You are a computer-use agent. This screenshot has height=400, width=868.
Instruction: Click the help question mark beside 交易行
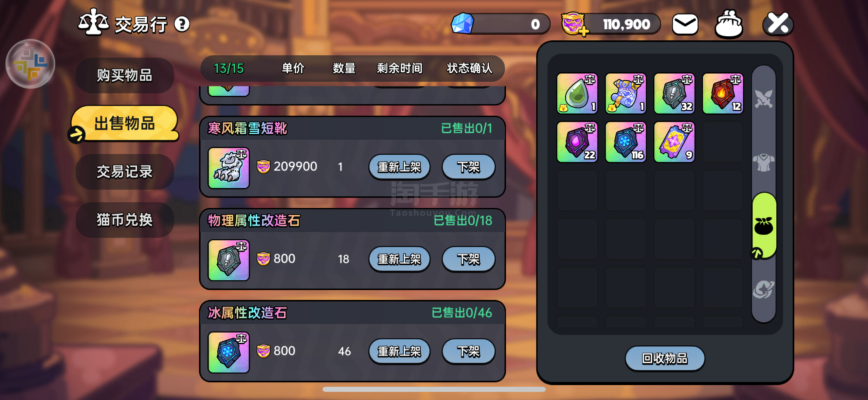pos(182,24)
